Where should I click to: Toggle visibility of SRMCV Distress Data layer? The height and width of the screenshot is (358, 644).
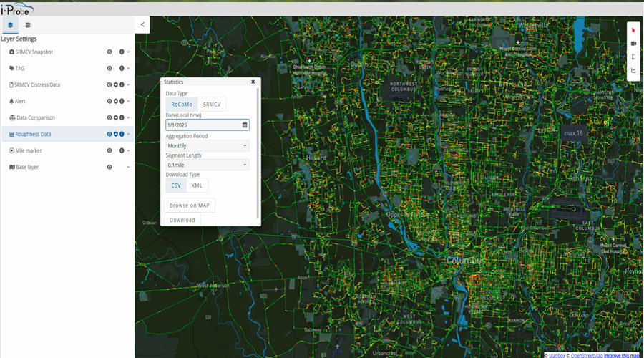(x=109, y=84)
